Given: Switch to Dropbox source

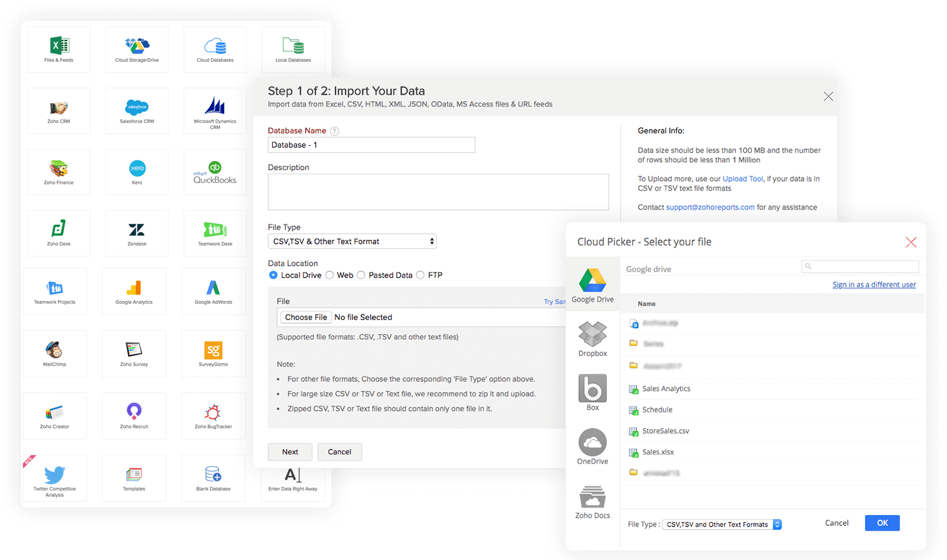Looking at the screenshot, I should [x=593, y=339].
